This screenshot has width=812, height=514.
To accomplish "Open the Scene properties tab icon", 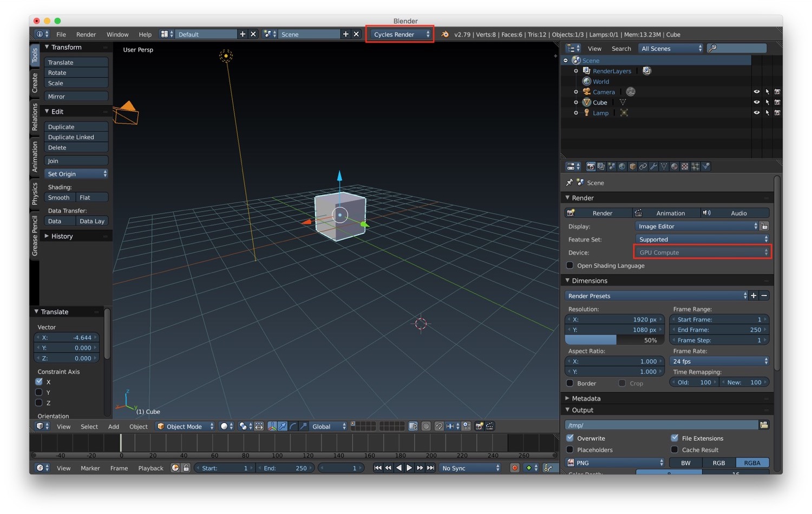I will coord(611,166).
